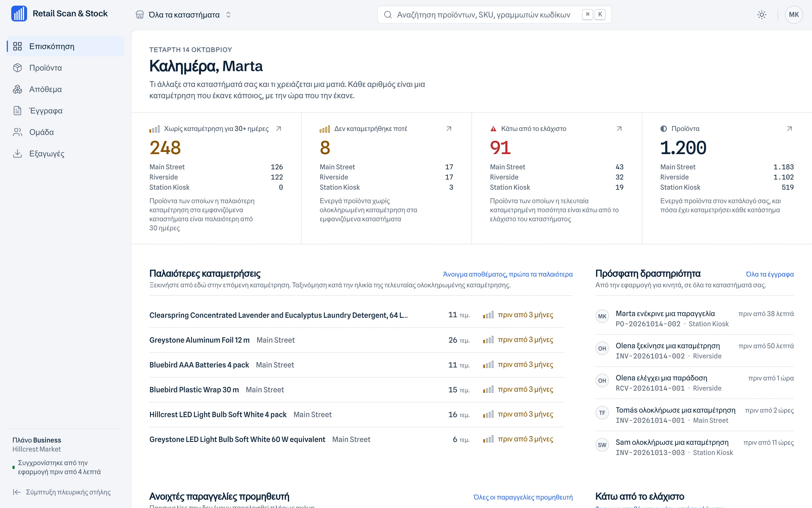The width and height of the screenshot is (812, 508).
Task: Open the Όλα τα έγγραφα link
Action: [770, 274]
